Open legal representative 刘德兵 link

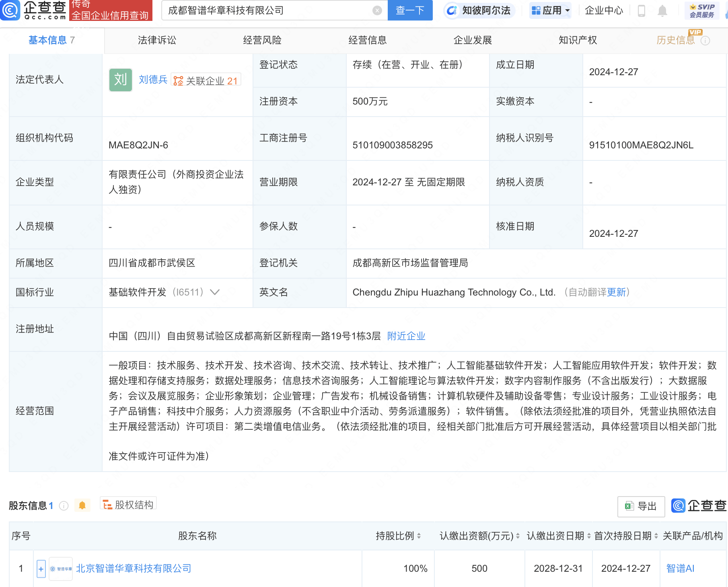coord(153,80)
